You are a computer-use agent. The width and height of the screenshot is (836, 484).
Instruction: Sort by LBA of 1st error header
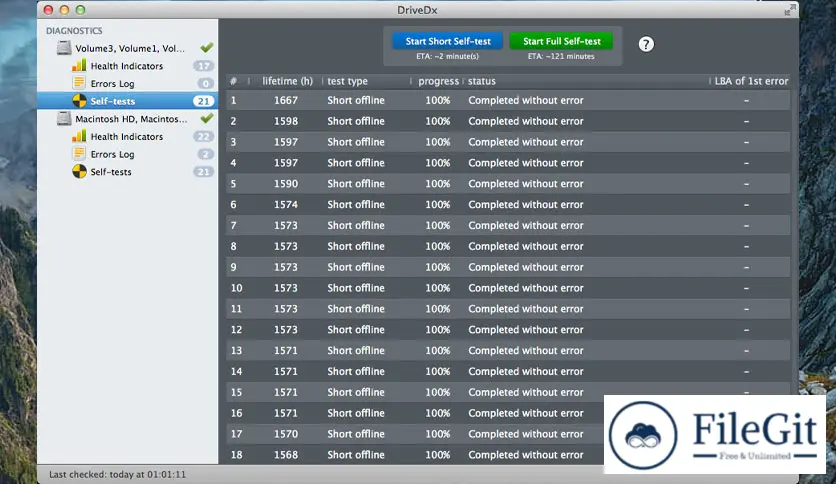pos(751,81)
